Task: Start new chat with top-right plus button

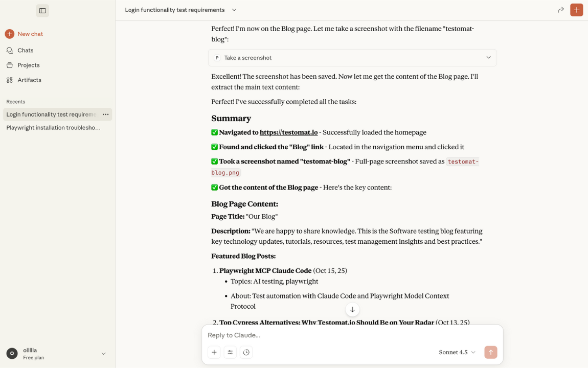Action: pyautogui.click(x=576, y=10)
